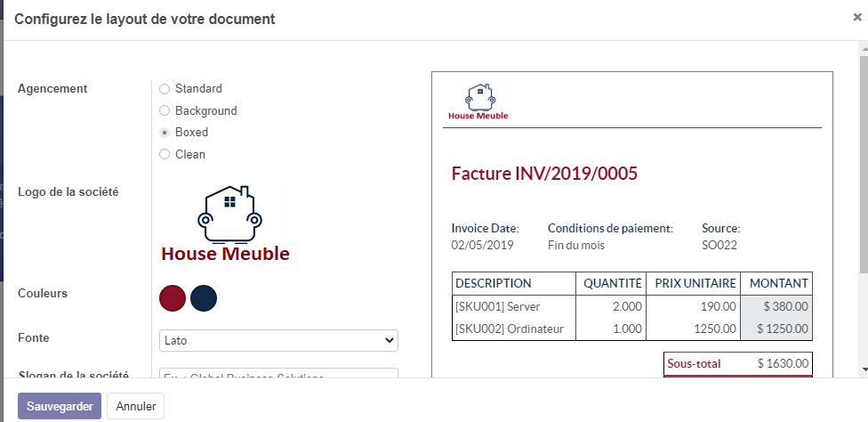Viewport: 868px width, 422px height.
Task: Close the layout configuration dialog
Action: [x=856, y=17]
